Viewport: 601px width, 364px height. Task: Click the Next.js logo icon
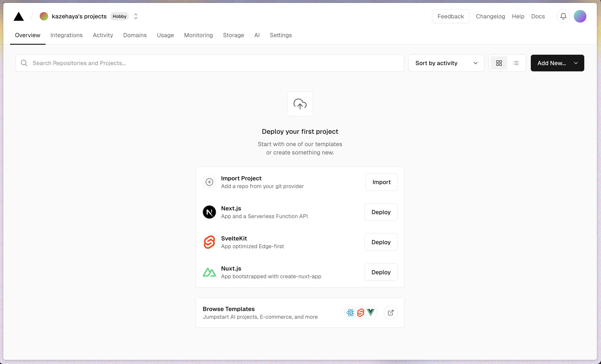tap(209, 212)
